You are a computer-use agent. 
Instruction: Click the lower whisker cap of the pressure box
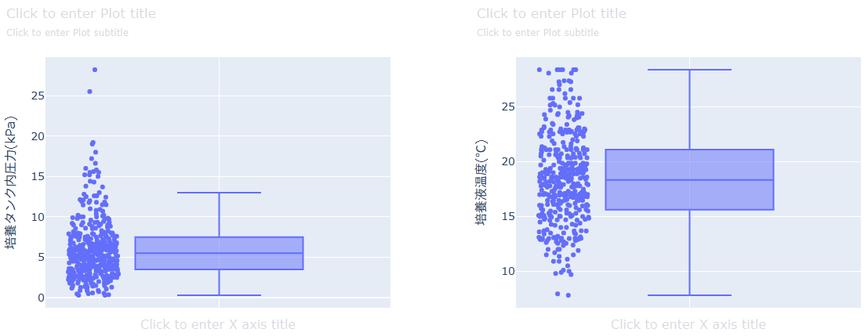(219, 295)
